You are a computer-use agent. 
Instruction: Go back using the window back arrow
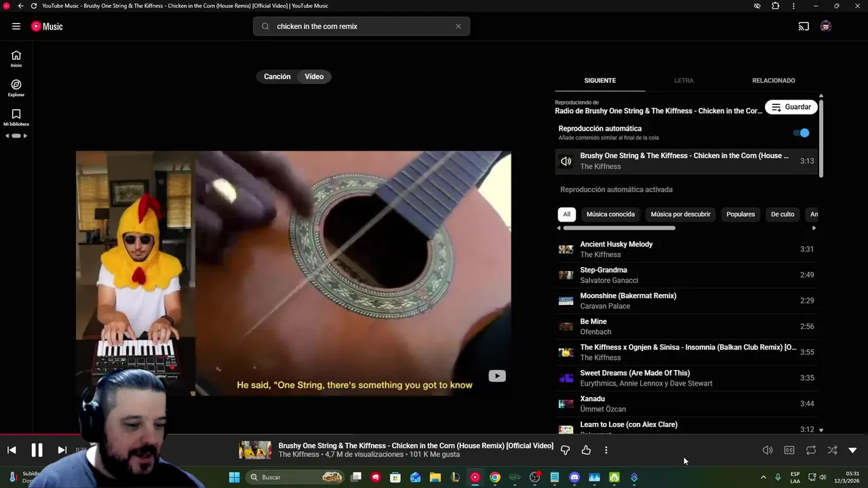[20, 6]
